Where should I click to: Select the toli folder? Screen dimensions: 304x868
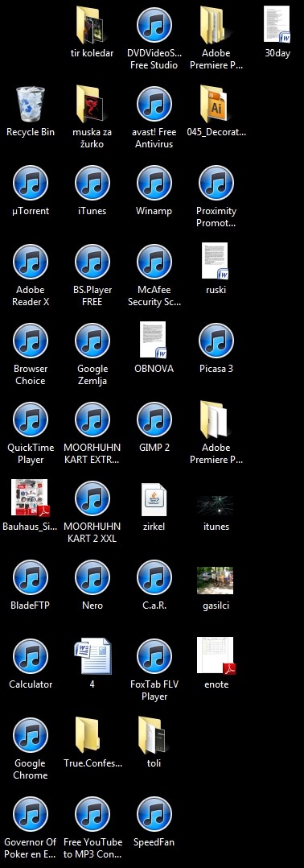154,735
